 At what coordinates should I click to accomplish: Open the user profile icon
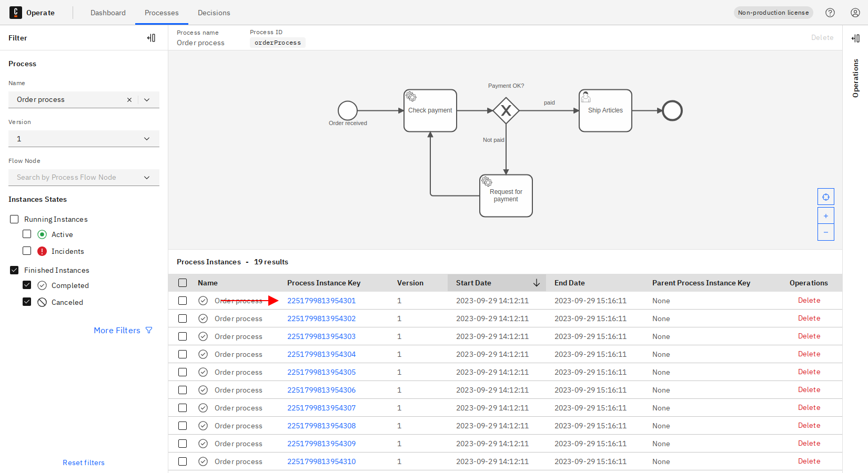point(855,12)
